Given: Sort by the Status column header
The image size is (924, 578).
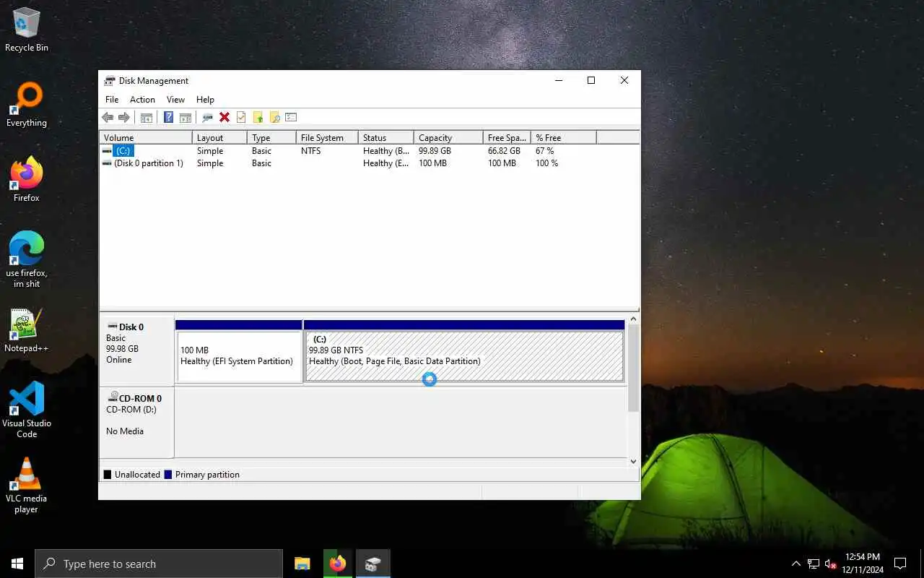Looking at the screenshot, I should pyautogui.click(x=386, y=137).
